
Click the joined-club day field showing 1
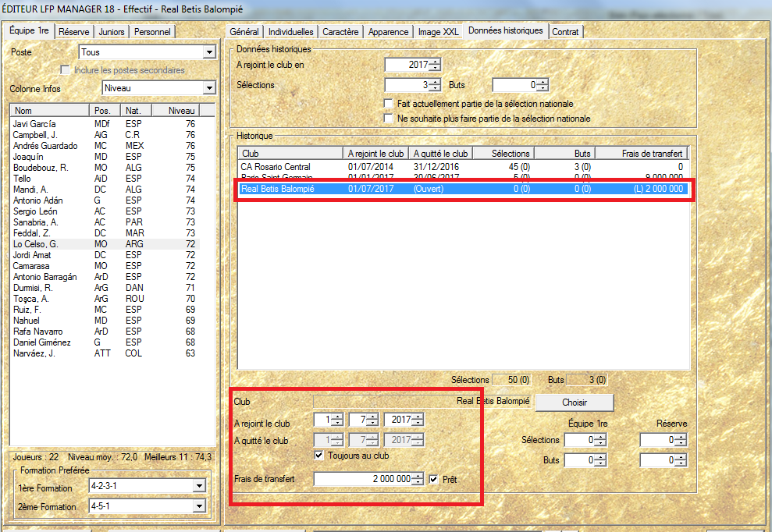coord(329,420)
